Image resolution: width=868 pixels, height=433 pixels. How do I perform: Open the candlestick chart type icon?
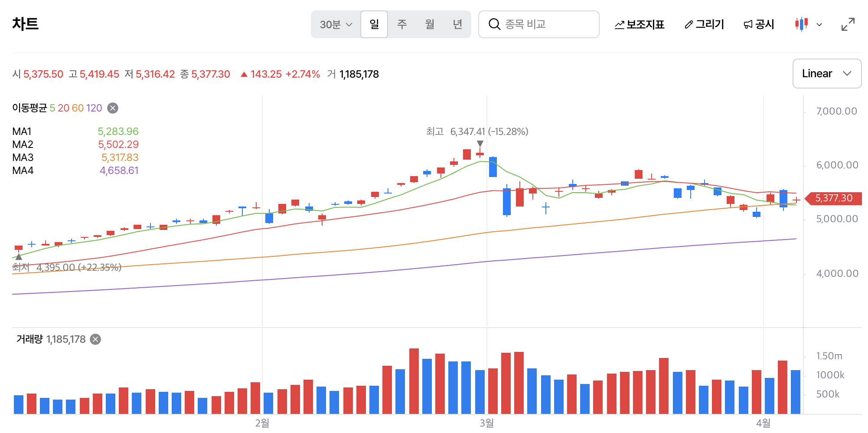801,24
